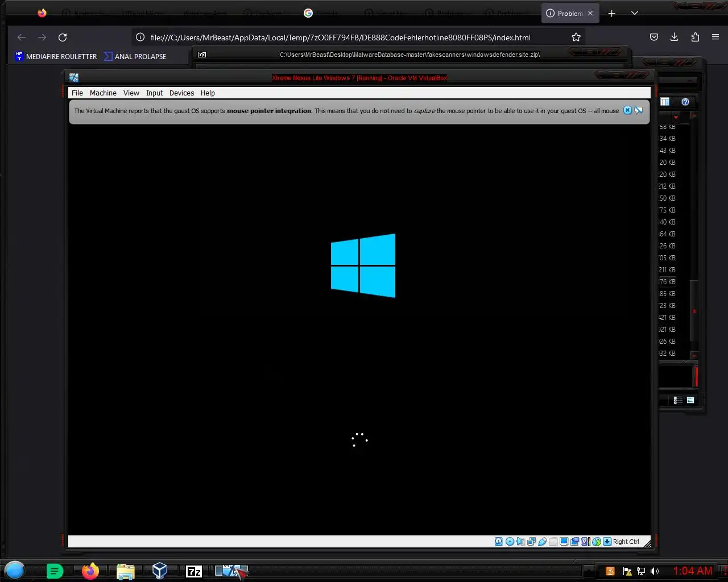Click the network adapters icon in VM status bar
Screen dimensions: 728x582
click(531, 542)
